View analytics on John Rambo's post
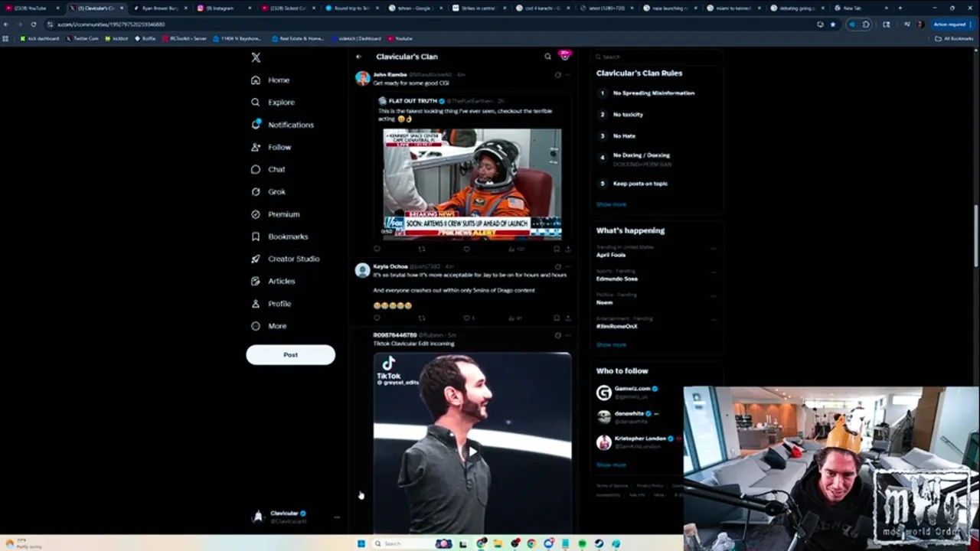 tap(516, 249)
